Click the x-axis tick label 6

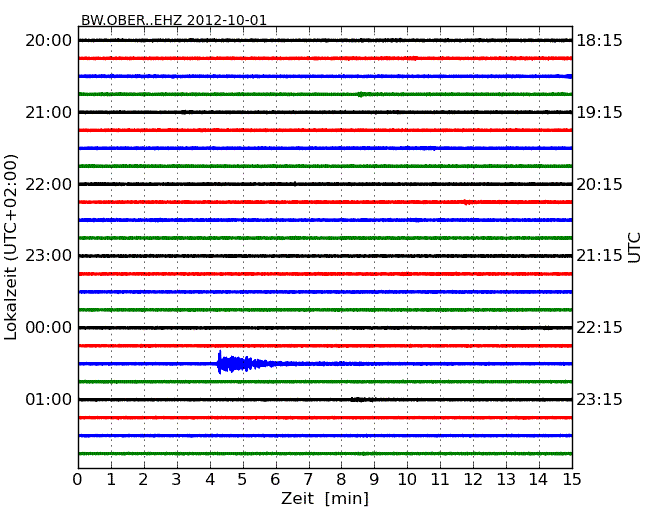point(275,479)
